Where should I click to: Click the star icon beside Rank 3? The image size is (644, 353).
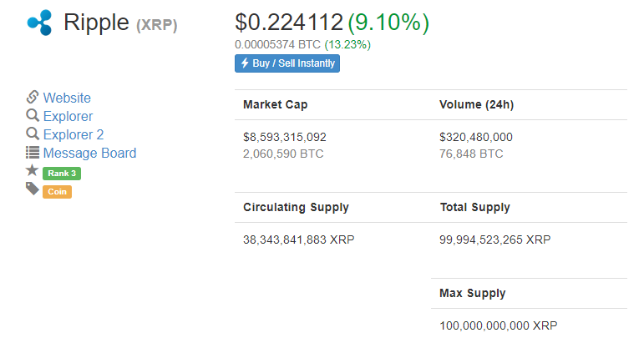32,170
